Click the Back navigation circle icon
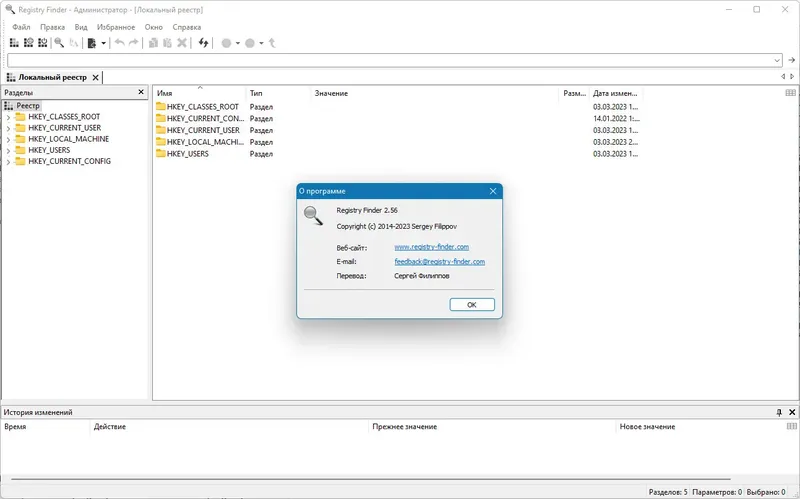The width and height of the screenshot is (800, 499). 227,43
